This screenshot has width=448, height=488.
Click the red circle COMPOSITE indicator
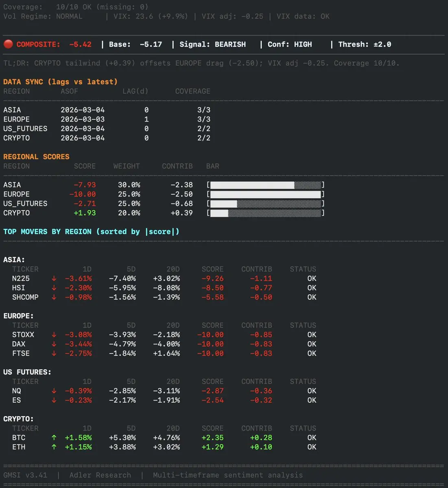[8, 44]
